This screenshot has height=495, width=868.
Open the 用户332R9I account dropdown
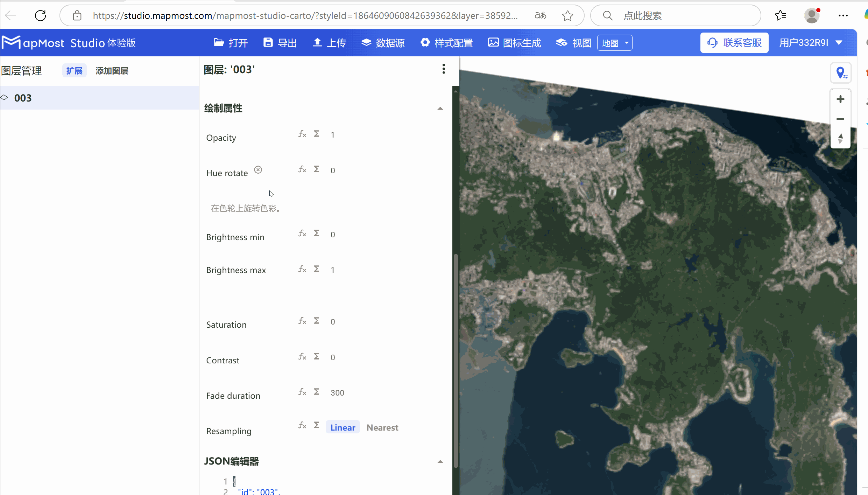pos(811,42)
